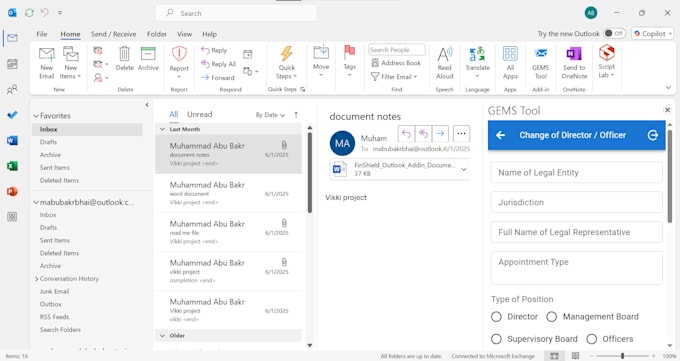
Task: Open the File menu tab
Action: (42, 34)
